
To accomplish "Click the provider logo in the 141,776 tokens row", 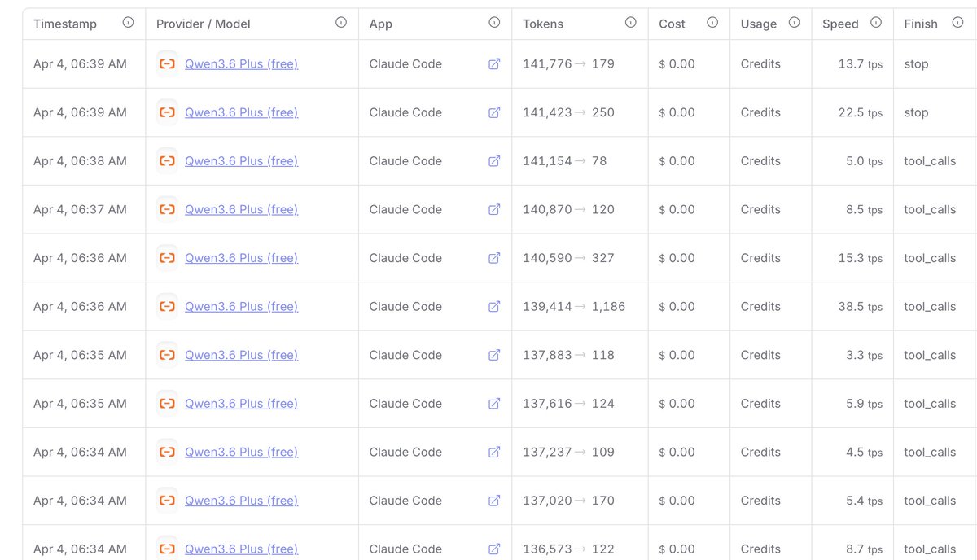I will 167,63.
